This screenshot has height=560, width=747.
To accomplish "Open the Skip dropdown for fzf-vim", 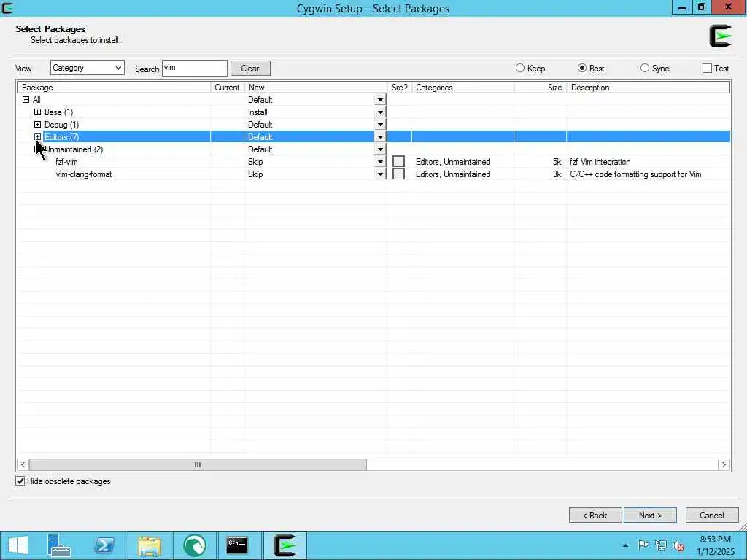I will pos(380,162).
